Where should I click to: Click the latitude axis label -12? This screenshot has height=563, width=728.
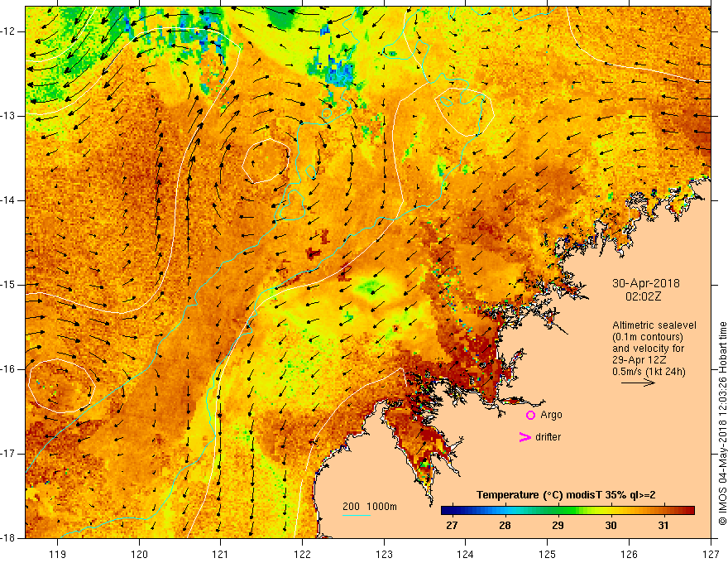pos(8,31)
